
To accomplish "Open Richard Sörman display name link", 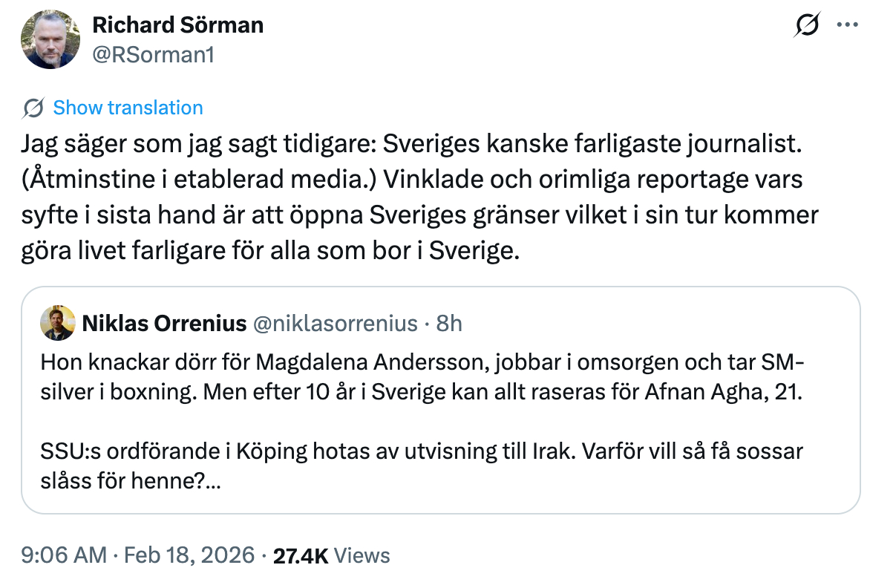I will pyautogui.click(x=177, y=24).
